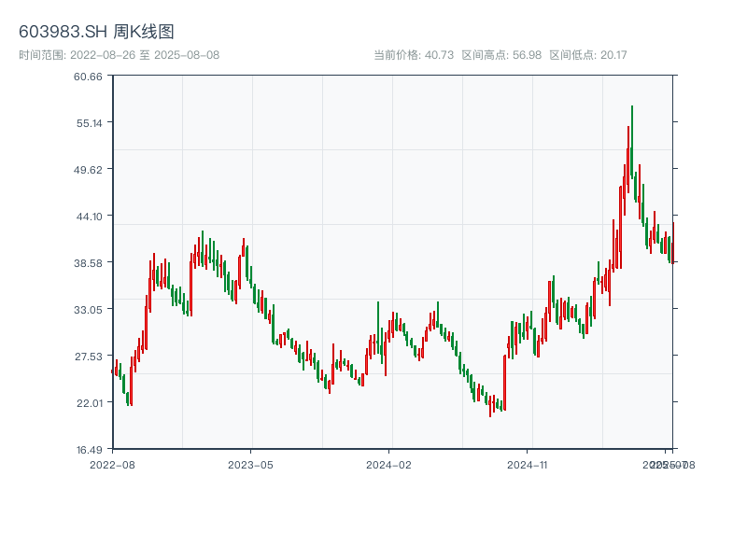
Task: Click the y-axis label 16.49
Action: pyautogui.click(x=90, y=450)
